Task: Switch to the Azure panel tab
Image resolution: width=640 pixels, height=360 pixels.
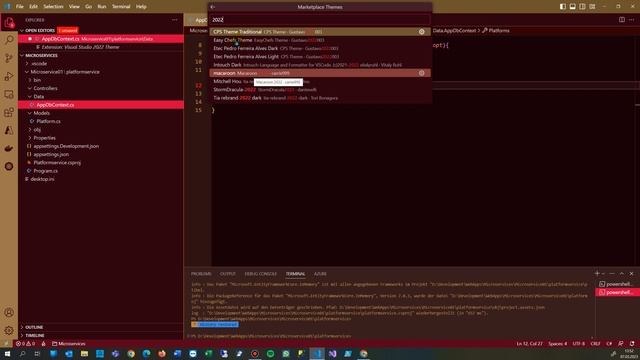Action: [x=320, y=274]
